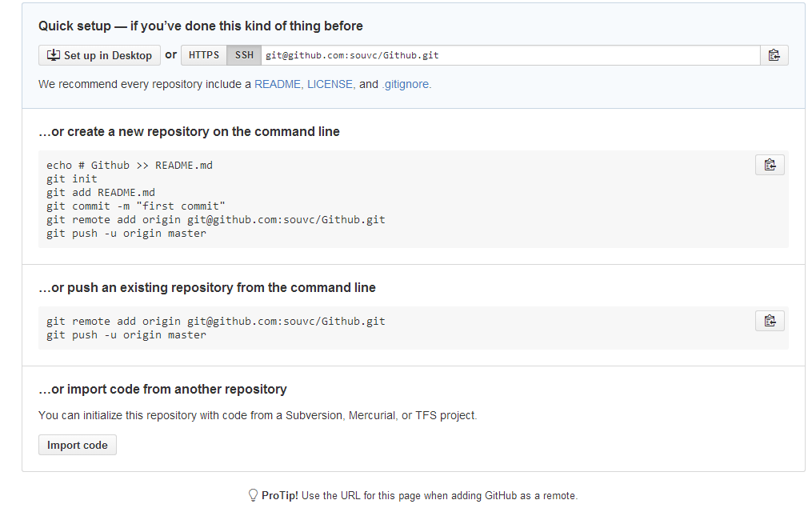Open the README link
Image resolution: width=812 pixels, height=532 pixels.
[x=277, y=84]
